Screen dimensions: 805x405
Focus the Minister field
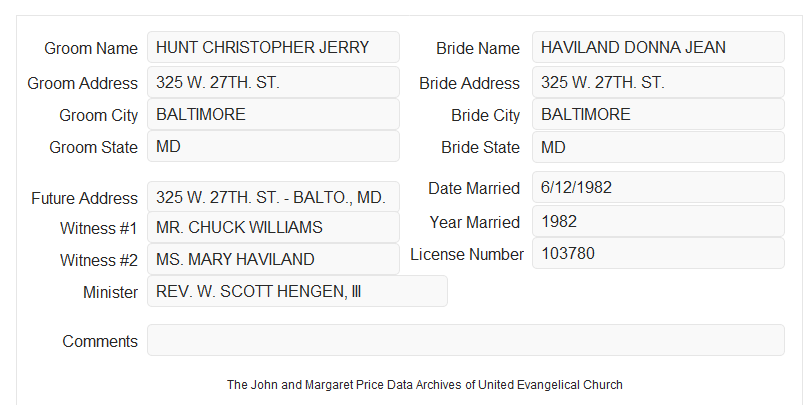click(x=297, y=291)
